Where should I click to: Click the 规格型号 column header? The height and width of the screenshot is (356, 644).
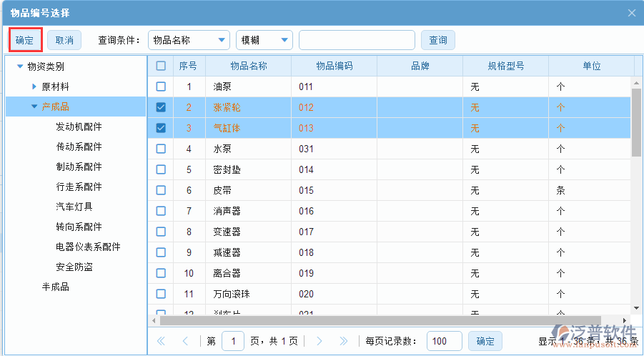[x=506, y=66]
